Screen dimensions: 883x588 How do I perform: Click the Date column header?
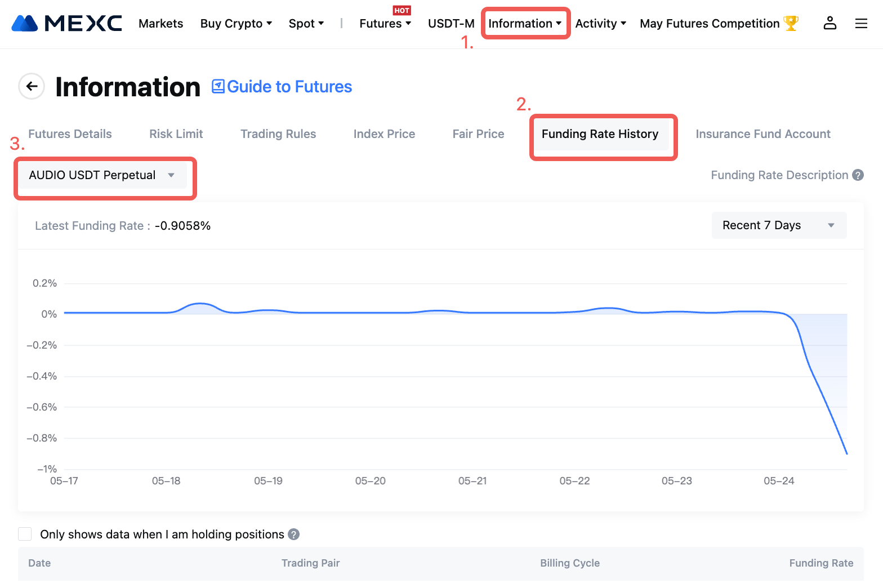pyautogui.click(x=39, y=563)
